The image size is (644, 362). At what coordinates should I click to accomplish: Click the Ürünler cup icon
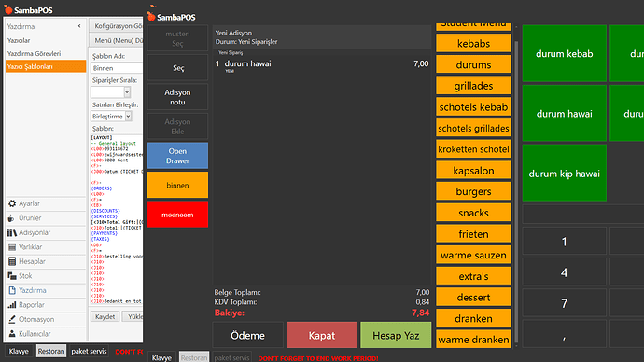click(11, 218)
